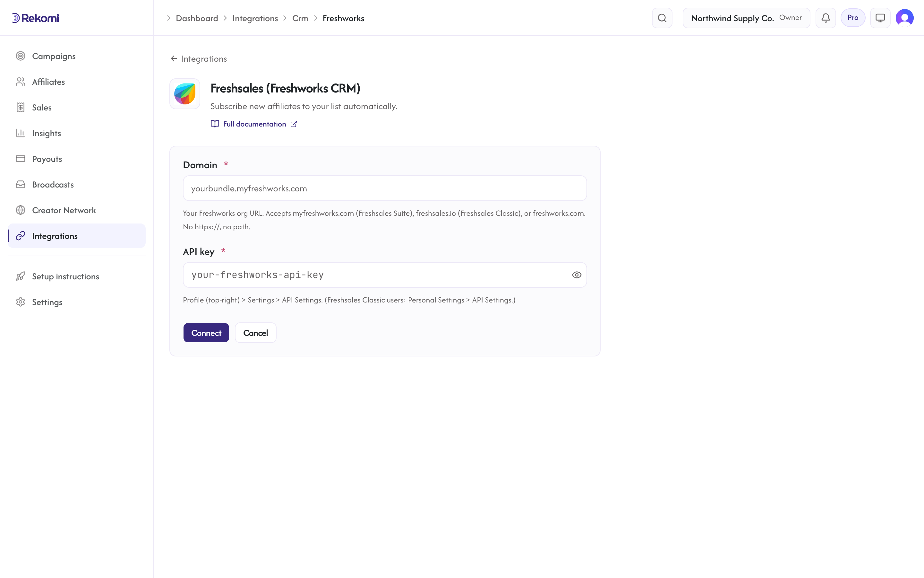Select Integrations sidebar item

77,236
